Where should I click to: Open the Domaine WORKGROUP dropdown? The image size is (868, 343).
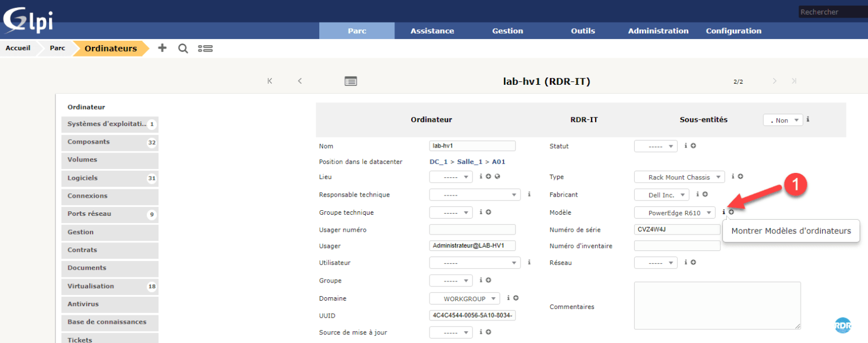[465, 298]
